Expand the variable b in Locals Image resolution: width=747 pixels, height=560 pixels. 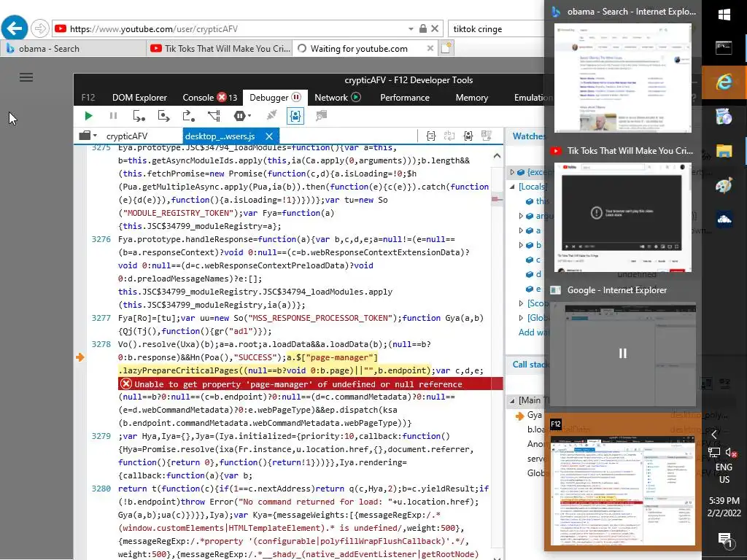(x=521, y=245)
